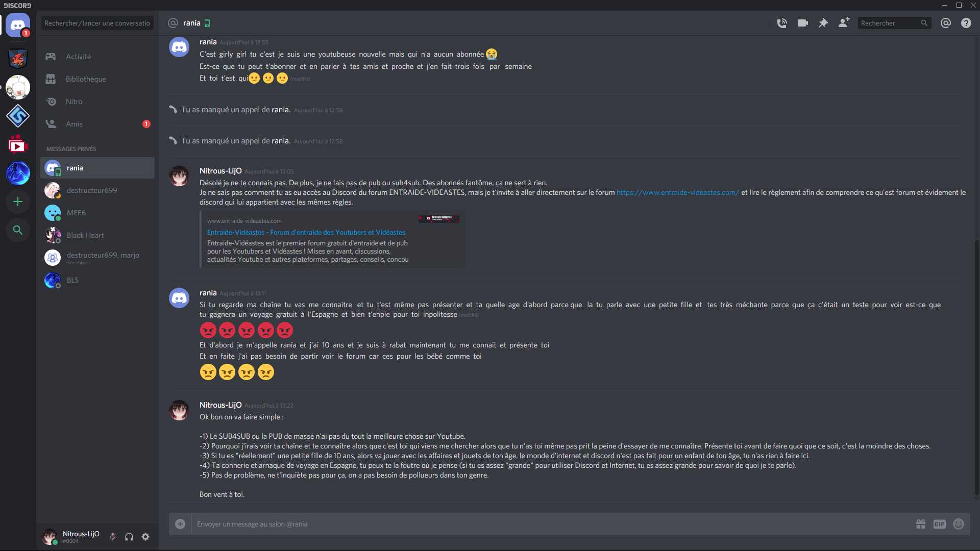Viewport: 980px width, 551px height.
Task: Toggle headphone deafen
Action: coord(129,537)
